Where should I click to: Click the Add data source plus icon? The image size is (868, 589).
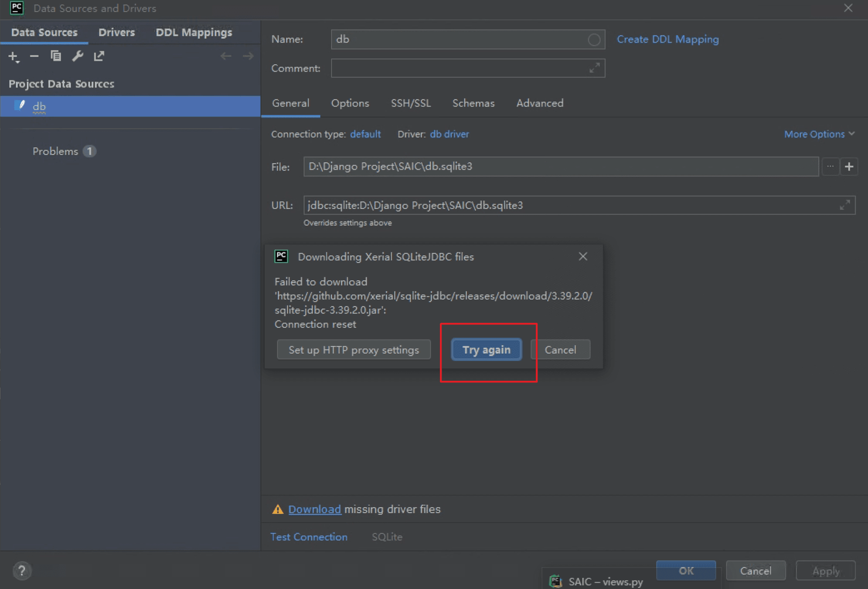(13, 56)
